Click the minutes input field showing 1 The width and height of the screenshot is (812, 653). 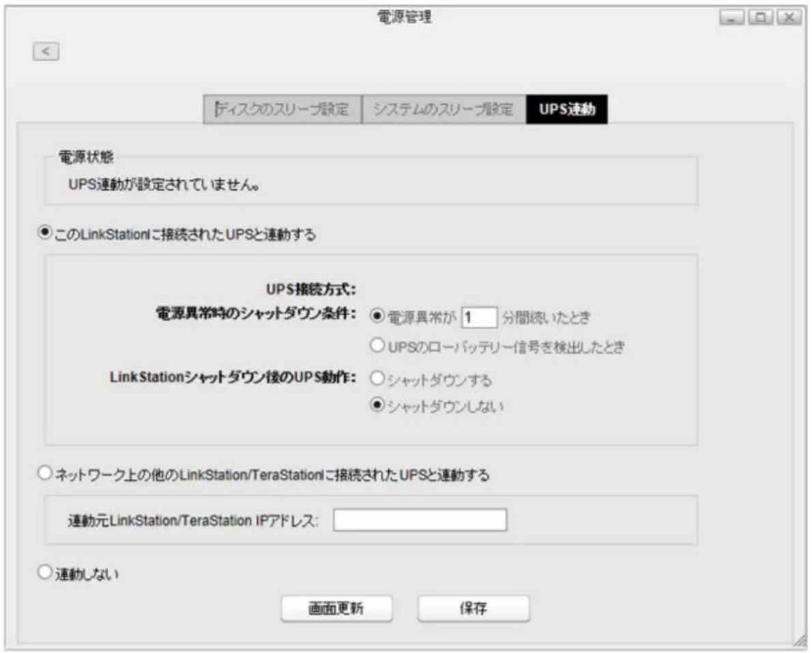pos(479,317)
